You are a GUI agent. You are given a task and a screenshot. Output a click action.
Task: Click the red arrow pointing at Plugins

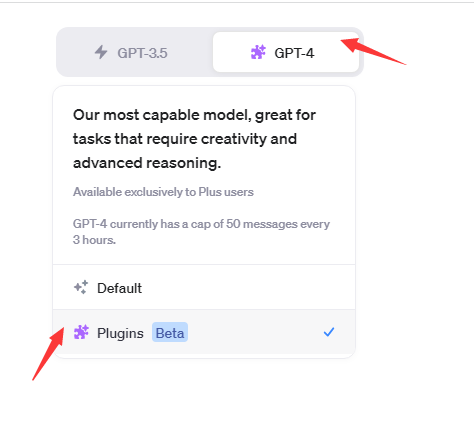click(x=48, y=353)
